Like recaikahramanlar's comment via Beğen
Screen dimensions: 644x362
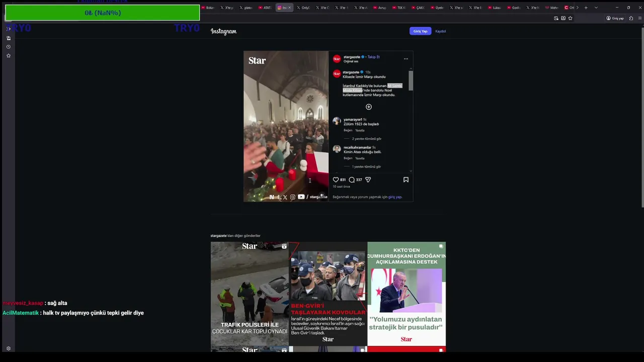(x=348, y=158)
